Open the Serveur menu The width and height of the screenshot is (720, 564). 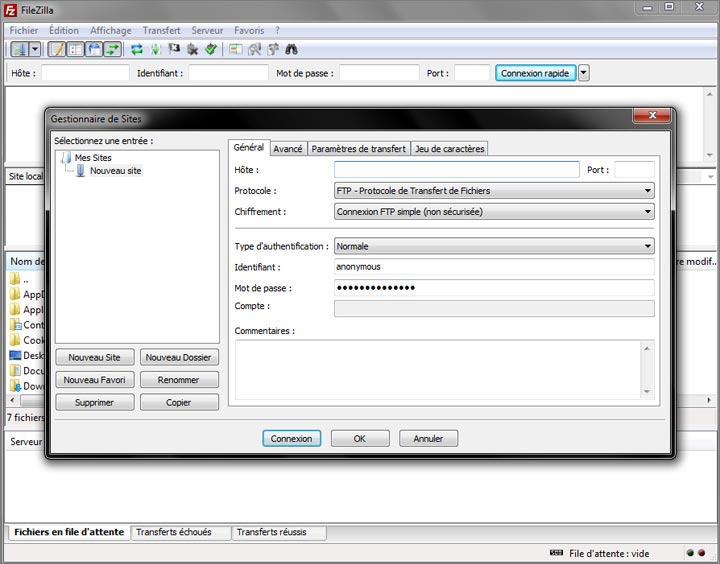coord(207,30)
